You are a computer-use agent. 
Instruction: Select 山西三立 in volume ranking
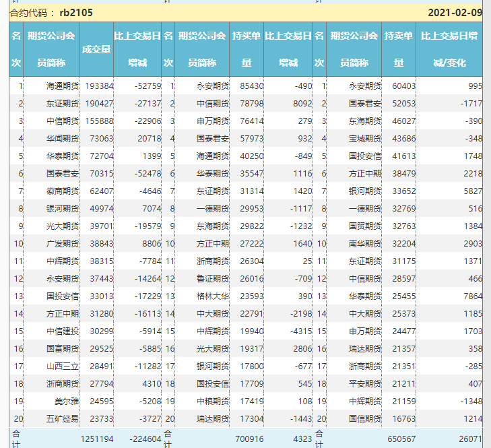click(x=63, y=366)
